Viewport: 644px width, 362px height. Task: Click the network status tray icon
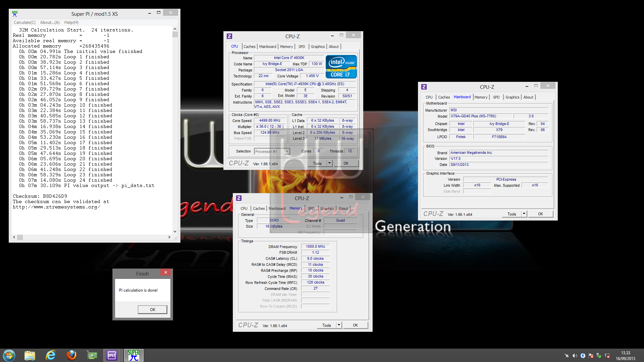pos(607,356)
